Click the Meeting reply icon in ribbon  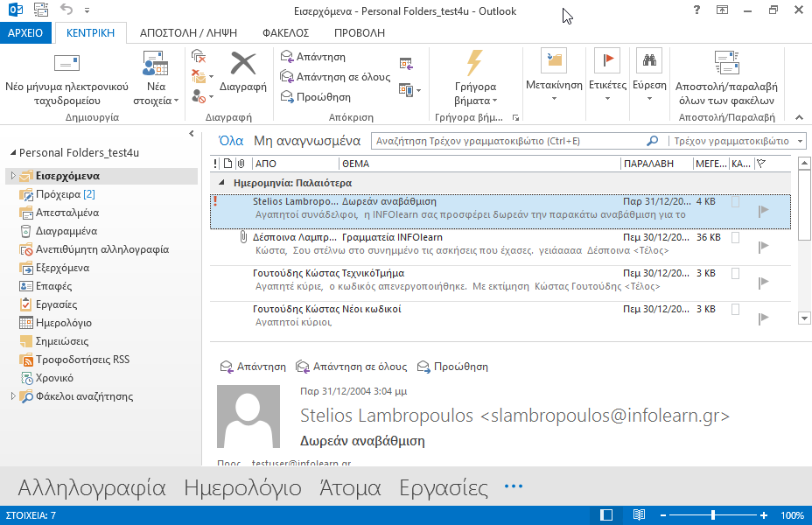pos(406,64)
